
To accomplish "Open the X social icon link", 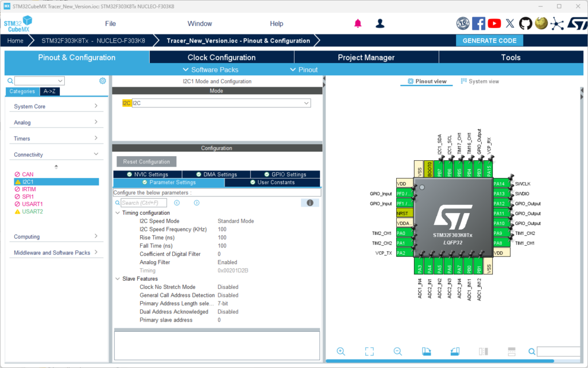I will (x=510, y=24).
